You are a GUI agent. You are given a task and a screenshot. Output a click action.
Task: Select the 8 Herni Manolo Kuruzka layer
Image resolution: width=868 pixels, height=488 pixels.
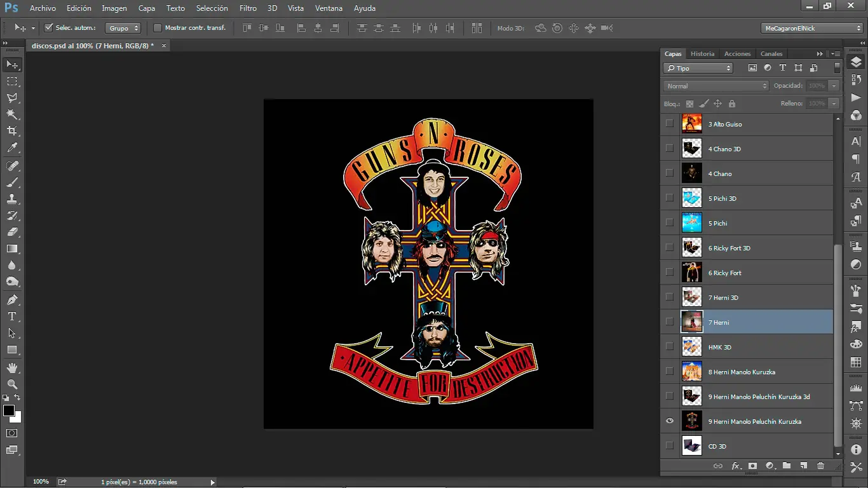[x=747, y=371]
